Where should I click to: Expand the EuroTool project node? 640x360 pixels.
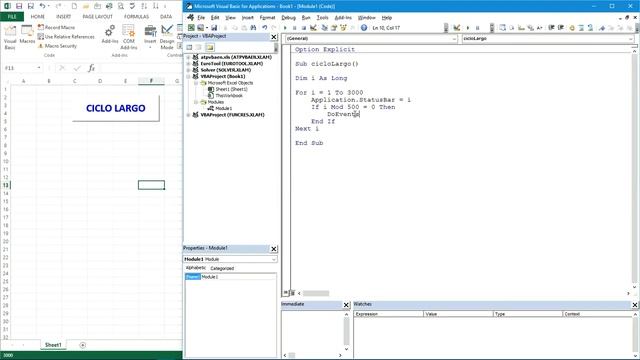(189, 64)
